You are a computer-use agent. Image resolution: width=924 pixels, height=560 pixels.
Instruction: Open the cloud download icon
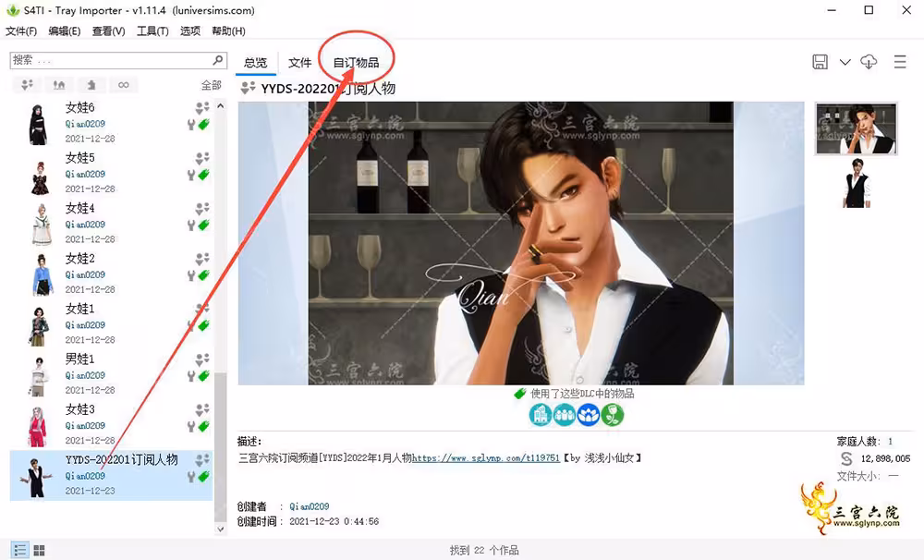(x=869, y=62)
